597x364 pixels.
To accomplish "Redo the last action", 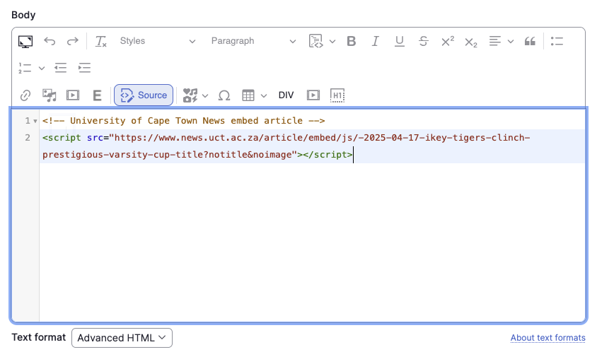I will click(72, 41).
